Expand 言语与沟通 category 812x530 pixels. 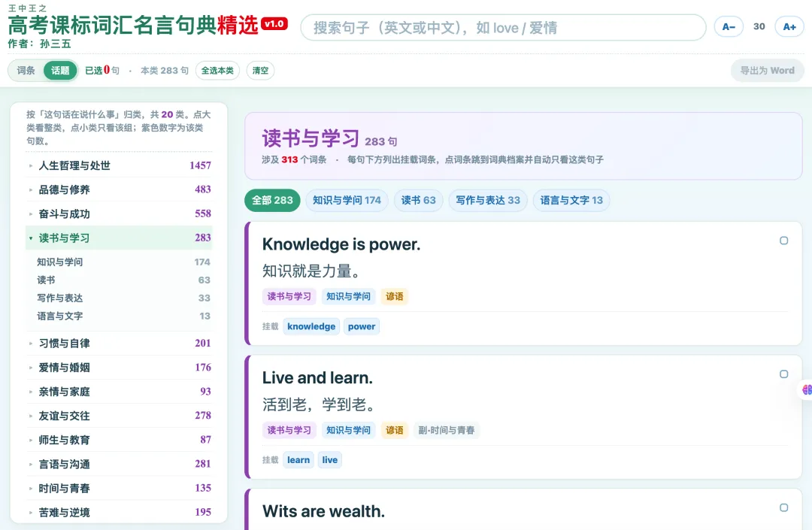tap(119, 465)
